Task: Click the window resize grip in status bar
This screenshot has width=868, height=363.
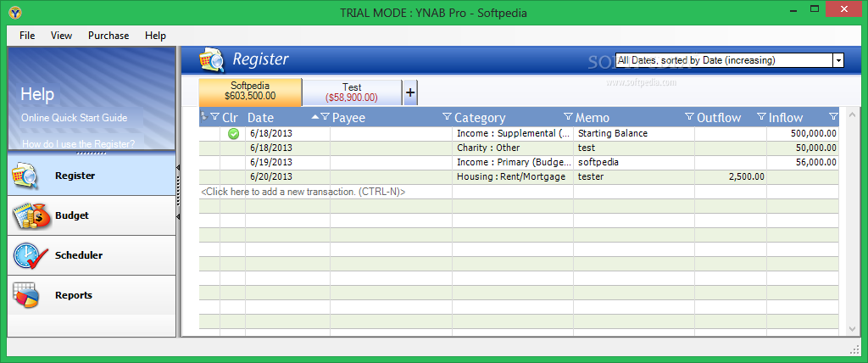Action: pos(854,349)
